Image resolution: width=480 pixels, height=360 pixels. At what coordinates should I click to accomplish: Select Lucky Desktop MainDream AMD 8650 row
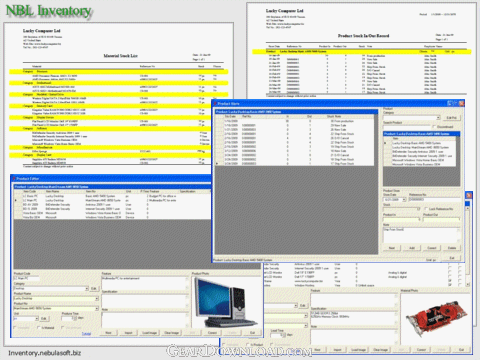click(421, 147)
